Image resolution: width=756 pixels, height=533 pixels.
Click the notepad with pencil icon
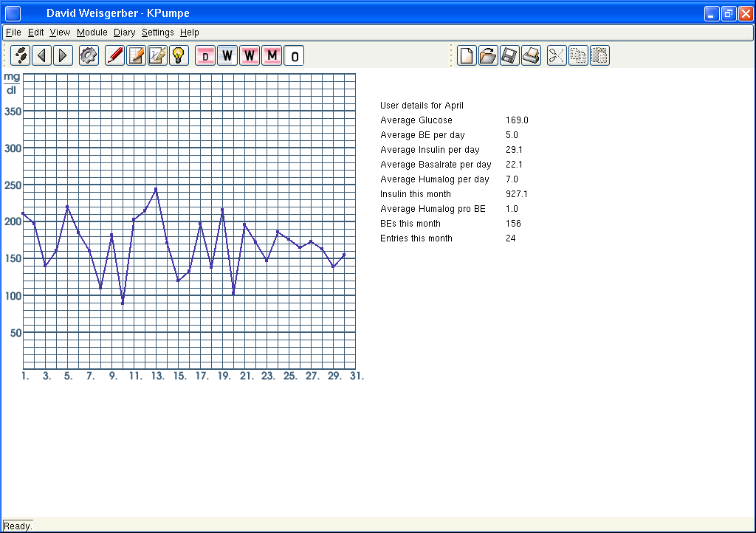coord(136,55)
